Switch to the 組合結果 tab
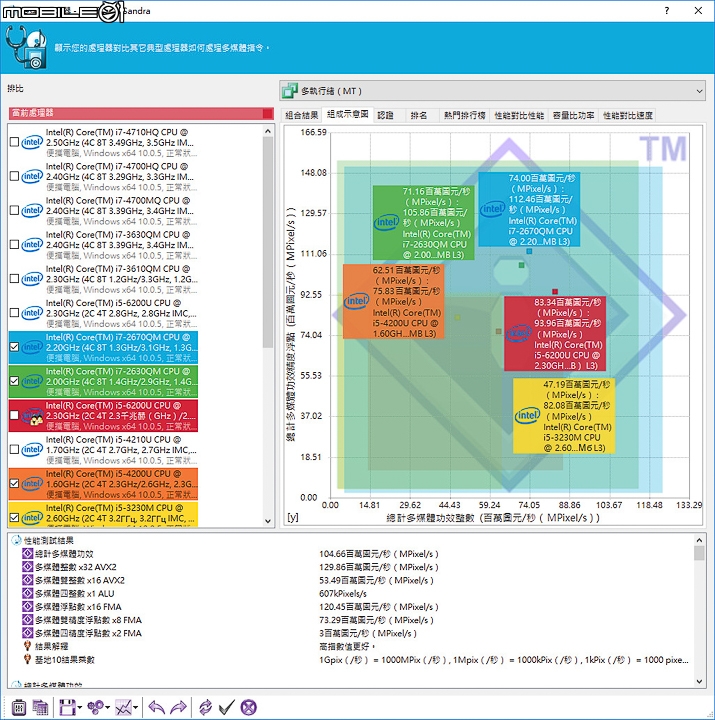This screenshot has height=720, width=715. (302, 115)
